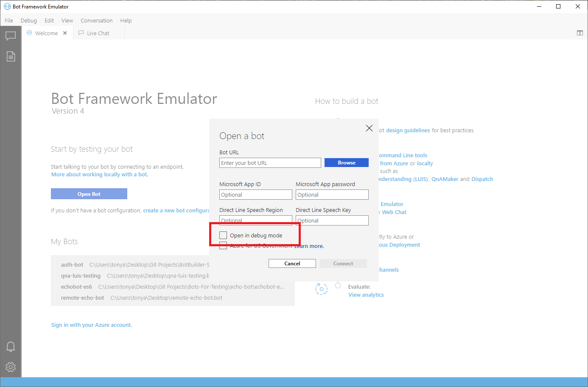Sign in with your Azure account
Viewport: 588px width, 387px height.
click(x=91, y=325)
